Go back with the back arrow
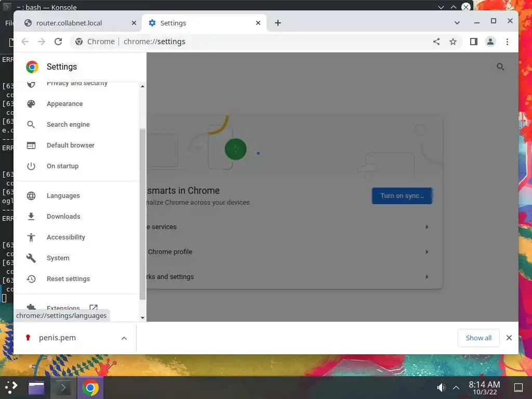 [25, 42]
